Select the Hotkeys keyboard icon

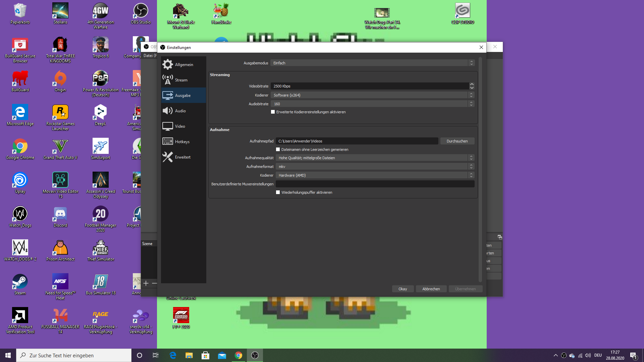click(x=167, y=141)
